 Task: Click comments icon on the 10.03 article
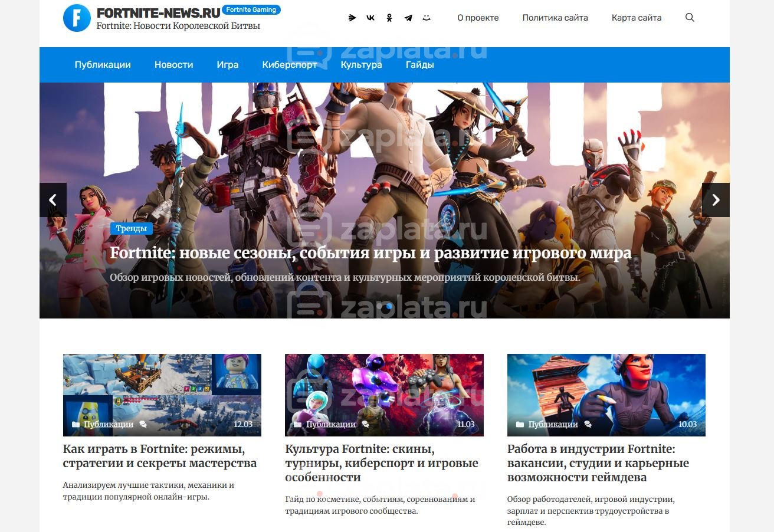[588, 424]
